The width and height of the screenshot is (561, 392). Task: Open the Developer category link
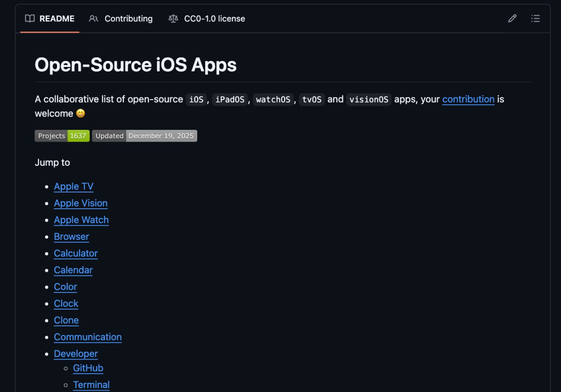[75, 353]
